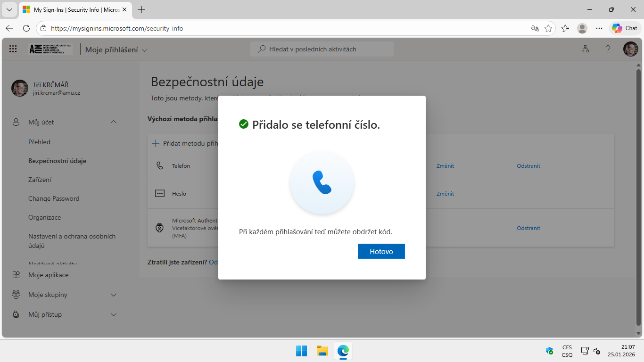Open the Windows Start menu

[x=301, y=351]
